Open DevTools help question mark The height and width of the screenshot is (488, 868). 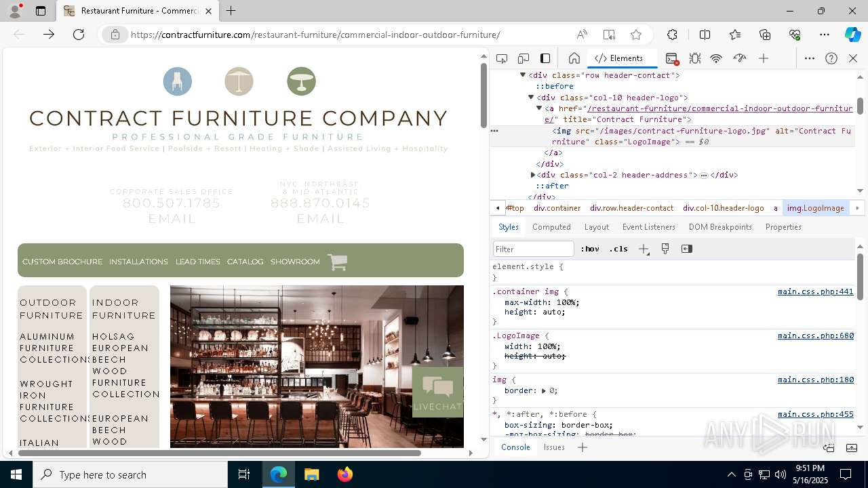click(831, 58)
